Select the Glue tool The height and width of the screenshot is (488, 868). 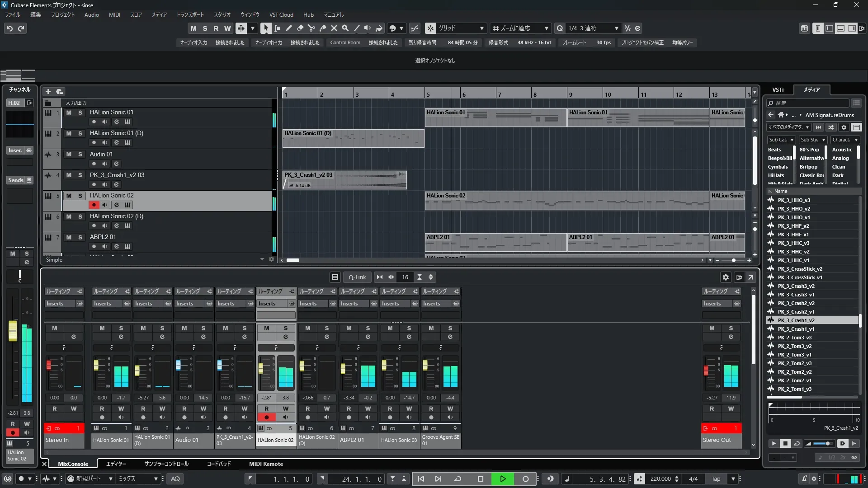pyautogui.click(x=322, y=28)
